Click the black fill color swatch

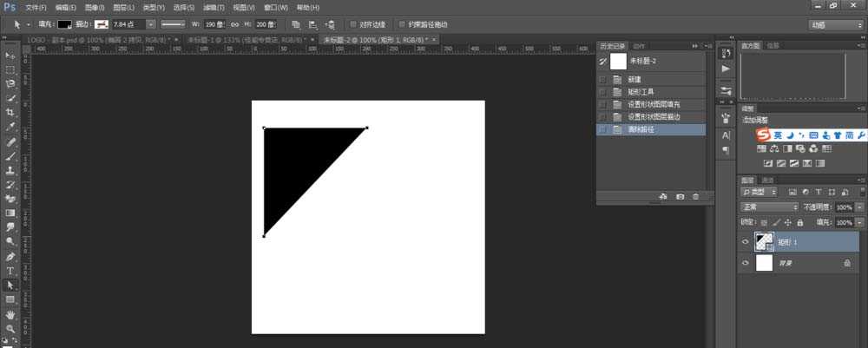(65, 24)
